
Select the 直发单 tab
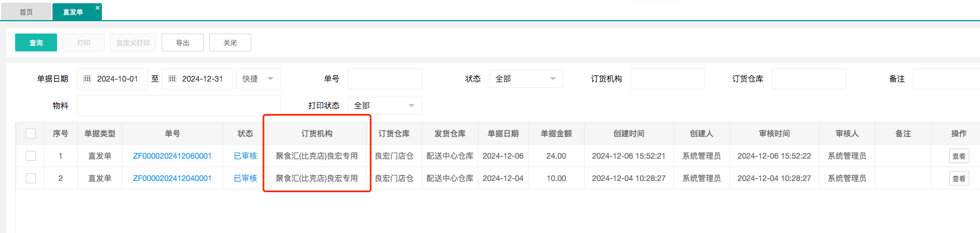point(73,12)
